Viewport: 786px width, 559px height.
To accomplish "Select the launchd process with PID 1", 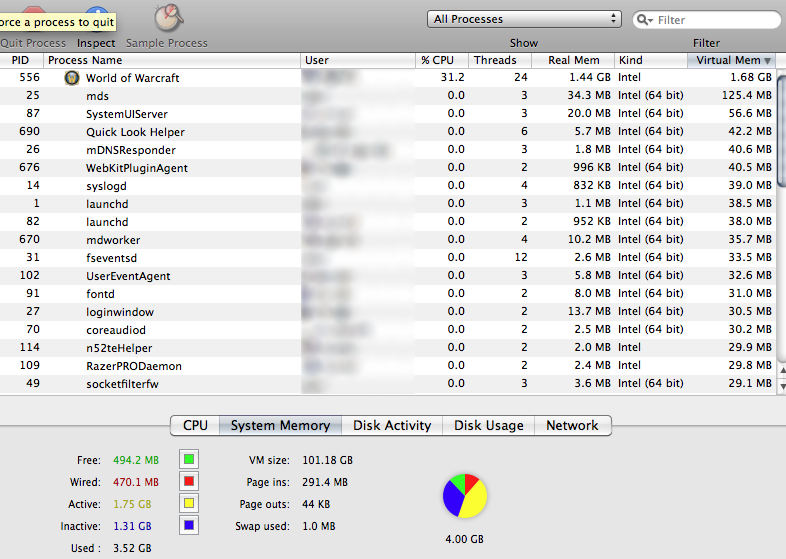I will (x=388, y=204).
